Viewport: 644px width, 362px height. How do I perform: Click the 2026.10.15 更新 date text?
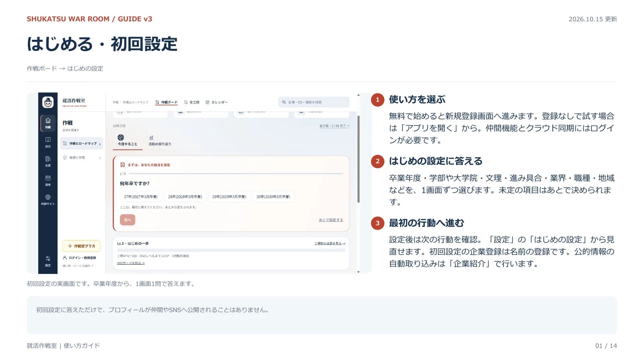tap(592, 19)
